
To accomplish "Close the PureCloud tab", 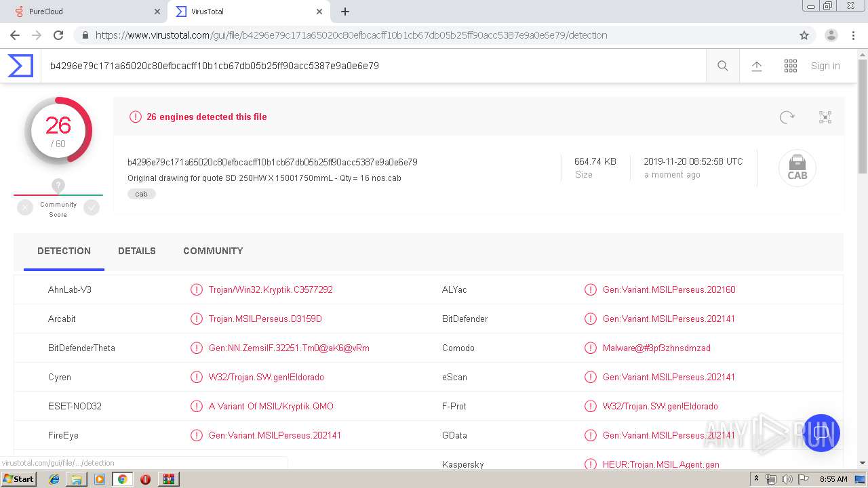I will coord(157,12).
